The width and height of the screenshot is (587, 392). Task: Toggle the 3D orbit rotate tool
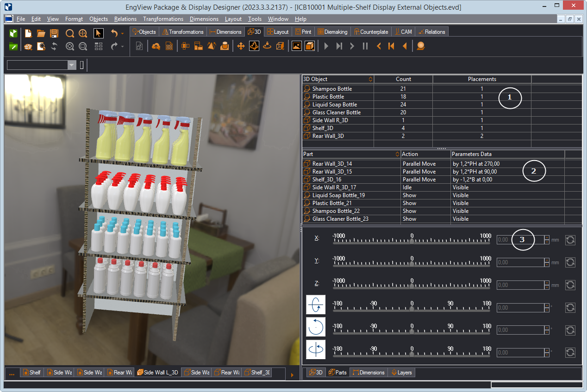tap(254, 46)
